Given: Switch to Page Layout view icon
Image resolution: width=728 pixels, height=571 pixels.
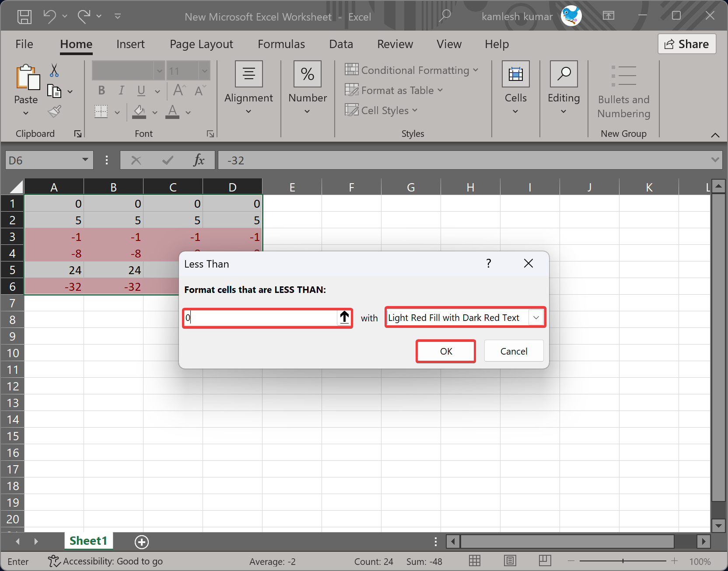Looking at the screenshot, I should point(510,561).
